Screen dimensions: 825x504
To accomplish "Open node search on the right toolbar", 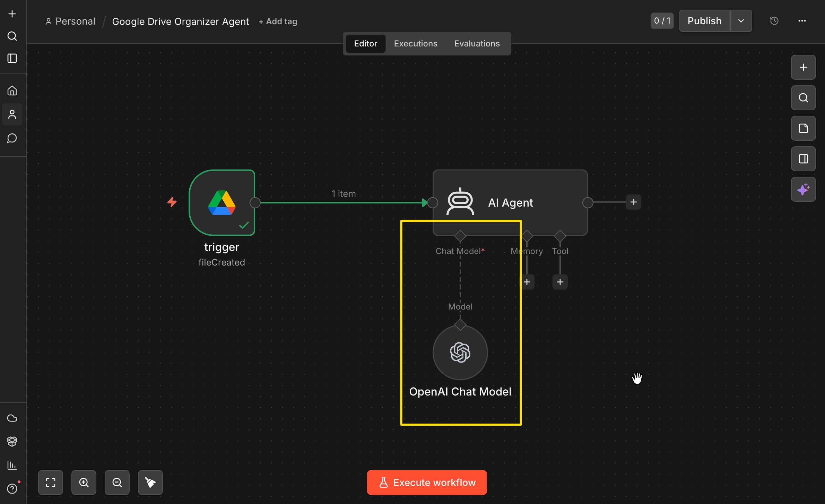I will [804, 98].
